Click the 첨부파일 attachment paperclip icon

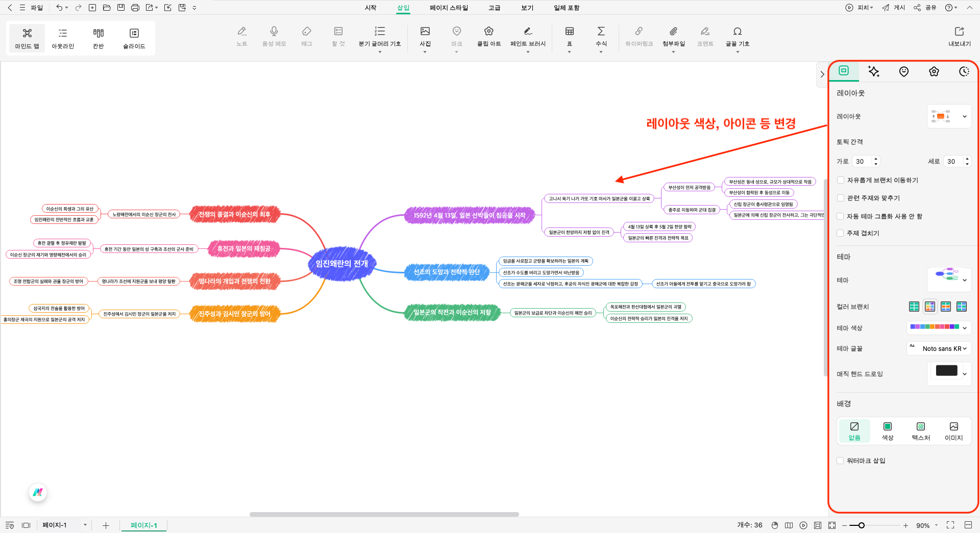pos(673,32)
